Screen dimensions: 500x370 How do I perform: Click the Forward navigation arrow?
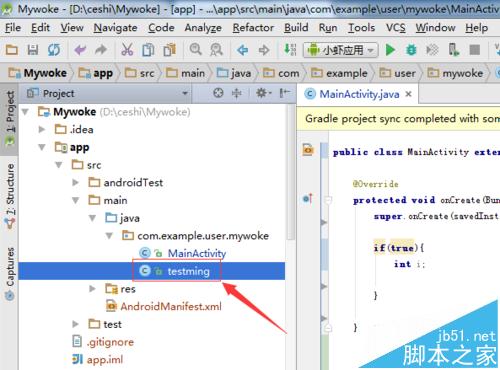264,50
